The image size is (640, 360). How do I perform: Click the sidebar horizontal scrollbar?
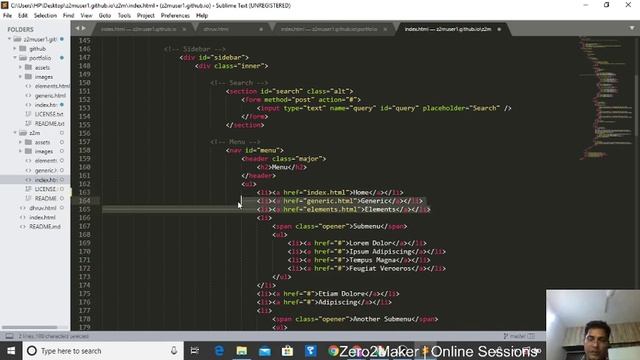(29, 327)
